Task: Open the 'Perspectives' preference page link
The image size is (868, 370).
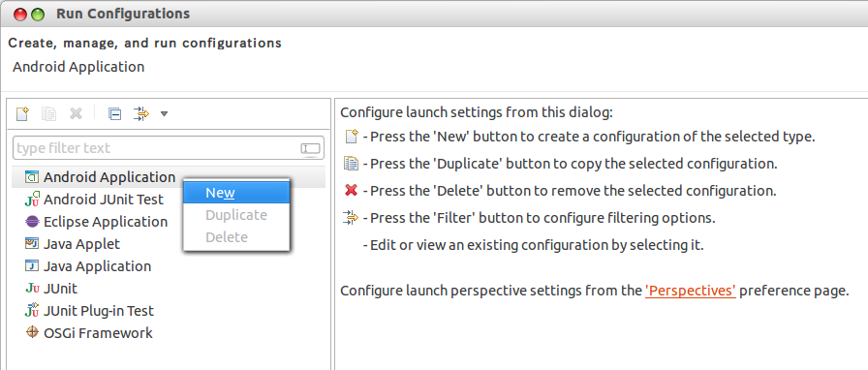Action: 691,291
